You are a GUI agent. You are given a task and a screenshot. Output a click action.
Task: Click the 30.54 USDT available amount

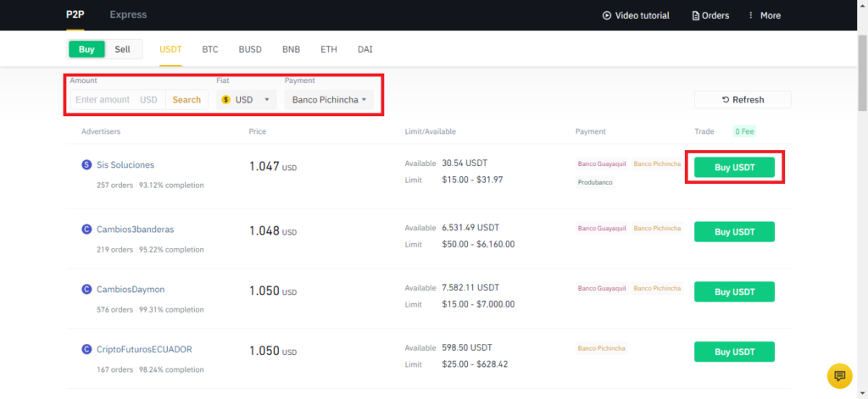tap(465, 163)
